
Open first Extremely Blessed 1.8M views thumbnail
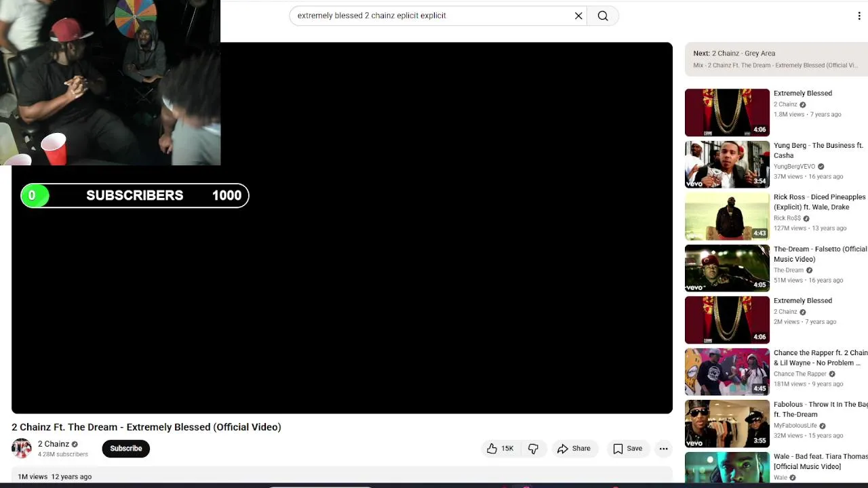(x=727, y=113)
